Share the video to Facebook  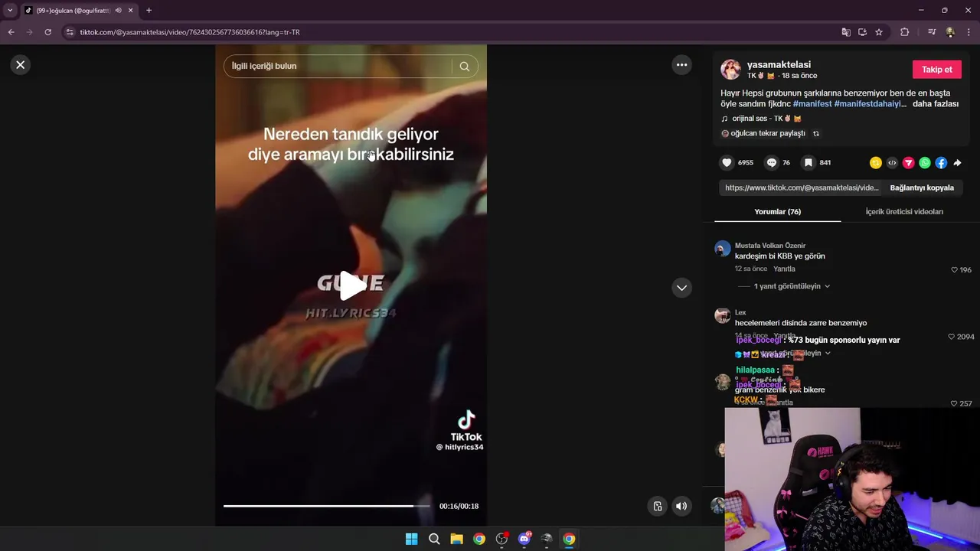click(x=941, y=163)
